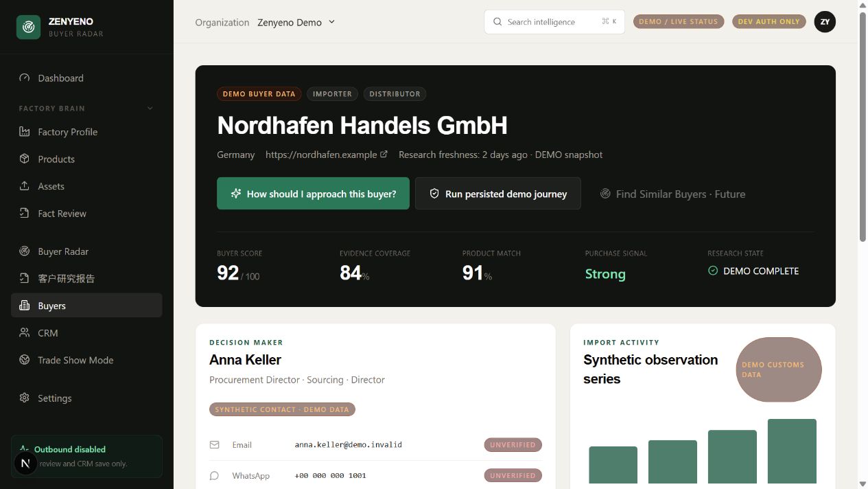The width and height of the screenshot is (868, 489).
Task: Click the DEMO BUYER DATA tag
Action: 259,94
